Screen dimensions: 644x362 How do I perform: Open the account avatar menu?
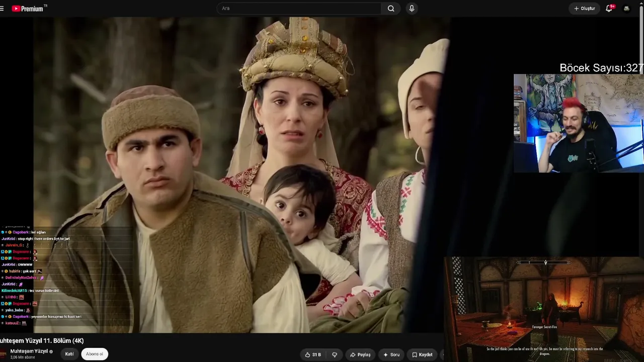(626, 9)
